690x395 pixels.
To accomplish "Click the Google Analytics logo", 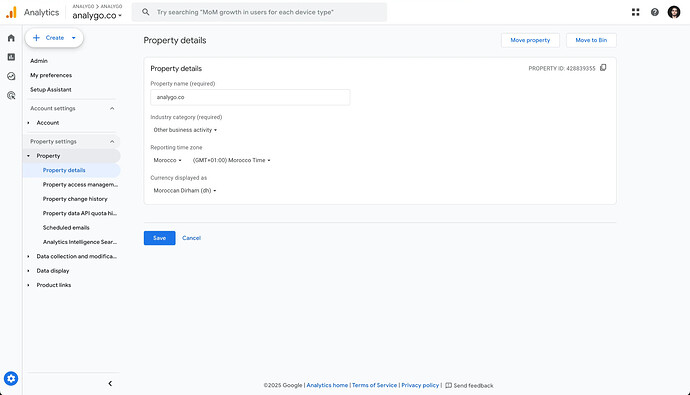I will point(11,12).
